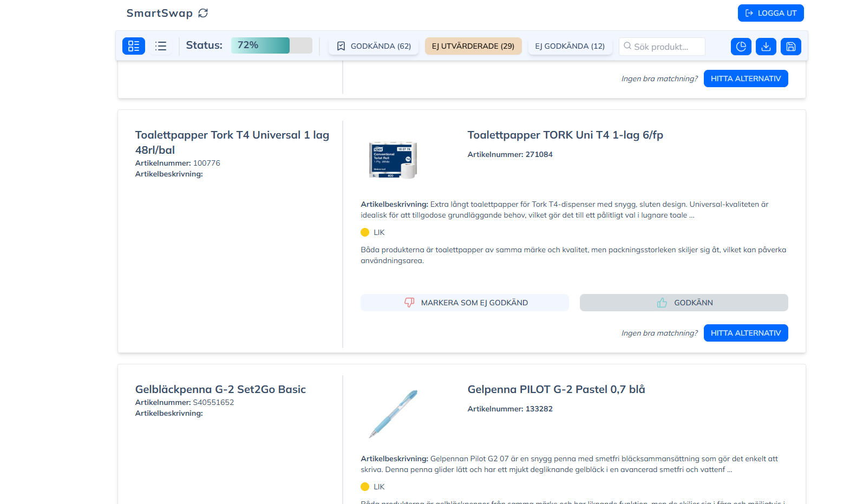Mark the Tork toilet paper match as ej godkänd
This screenshot has width=850, height=504.
click(465, 303)
